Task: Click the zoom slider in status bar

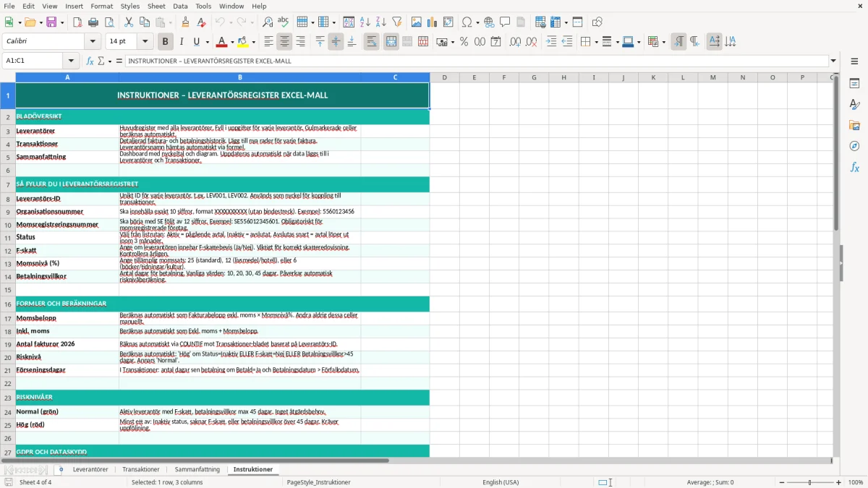Action: [809, 482]
